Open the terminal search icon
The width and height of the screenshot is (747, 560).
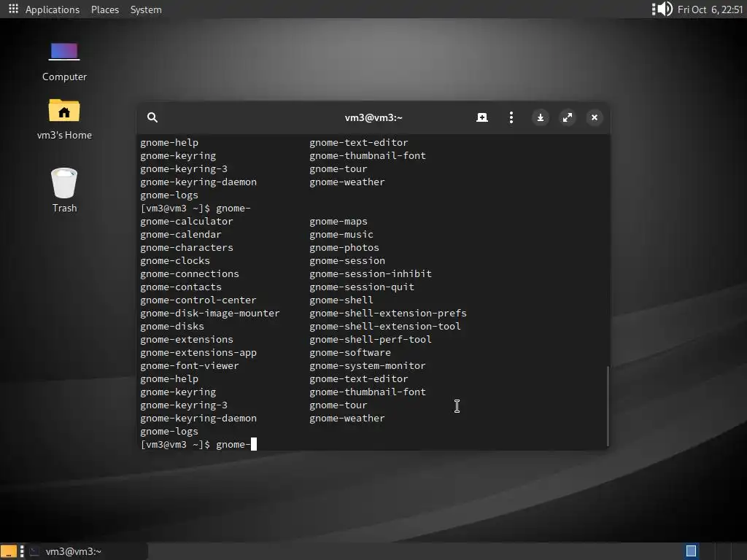click(152, 117)
